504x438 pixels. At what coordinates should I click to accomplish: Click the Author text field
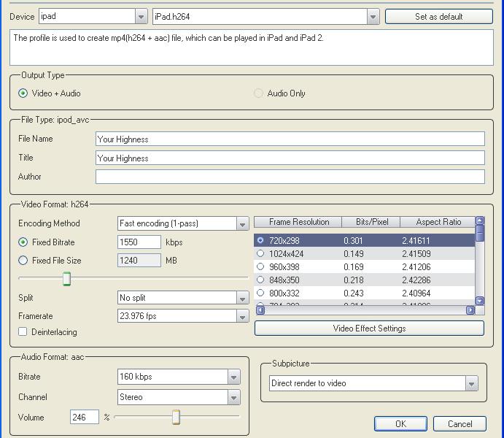(290, 177)
